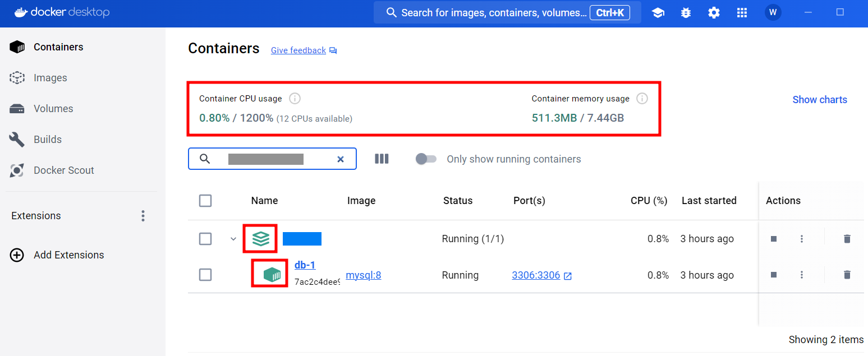868x356 pixels.
Task: Click the Showing 2 items text
Action: pyautogui.click(x=826, y=340)
